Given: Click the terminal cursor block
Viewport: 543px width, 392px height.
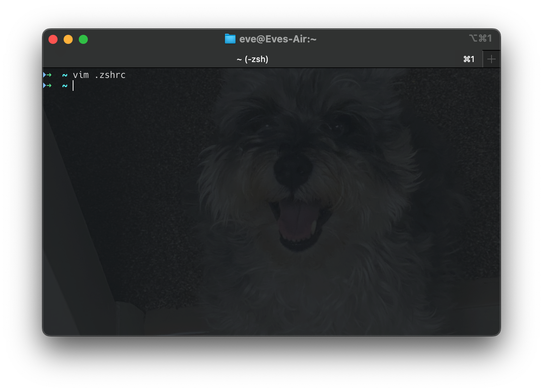Looking at the screenshot, I should 73,86.
